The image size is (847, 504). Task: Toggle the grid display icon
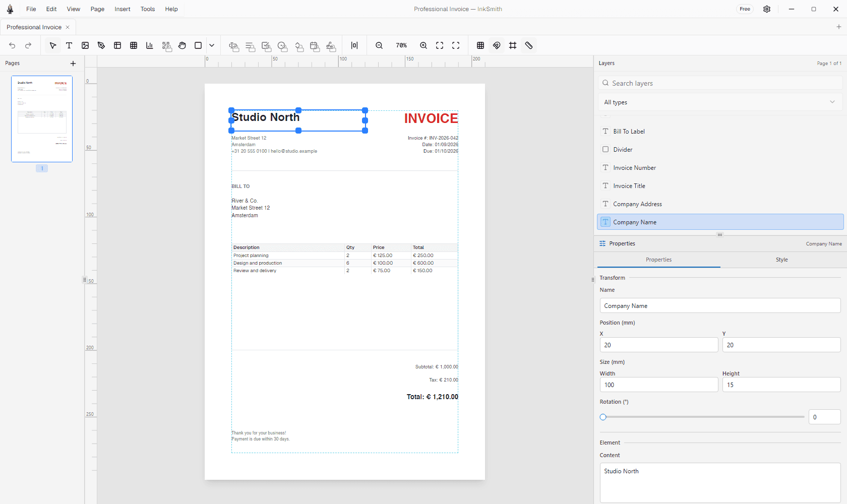click(480, 45)
